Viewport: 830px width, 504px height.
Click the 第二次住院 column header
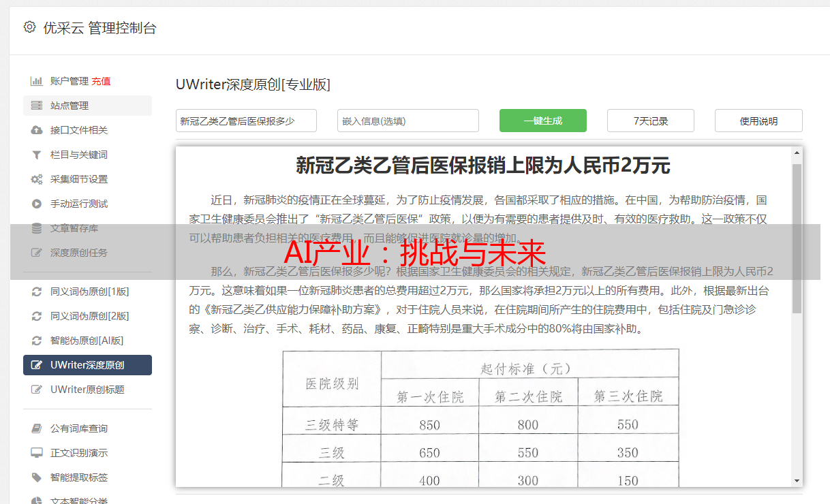528,396
